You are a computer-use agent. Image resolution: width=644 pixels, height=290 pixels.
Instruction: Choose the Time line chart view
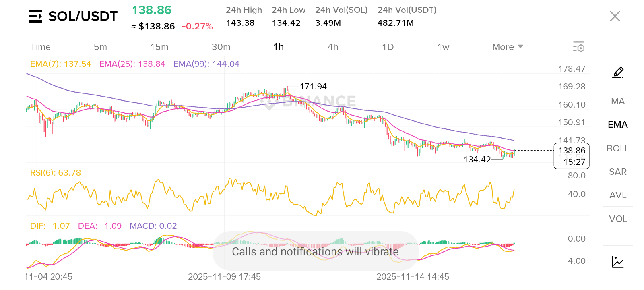tap(41, 47)
